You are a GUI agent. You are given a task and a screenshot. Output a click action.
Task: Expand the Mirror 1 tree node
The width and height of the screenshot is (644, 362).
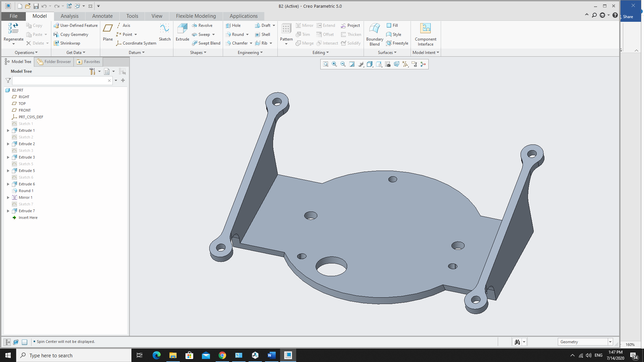pyautogui.click(x=8, y=197)
